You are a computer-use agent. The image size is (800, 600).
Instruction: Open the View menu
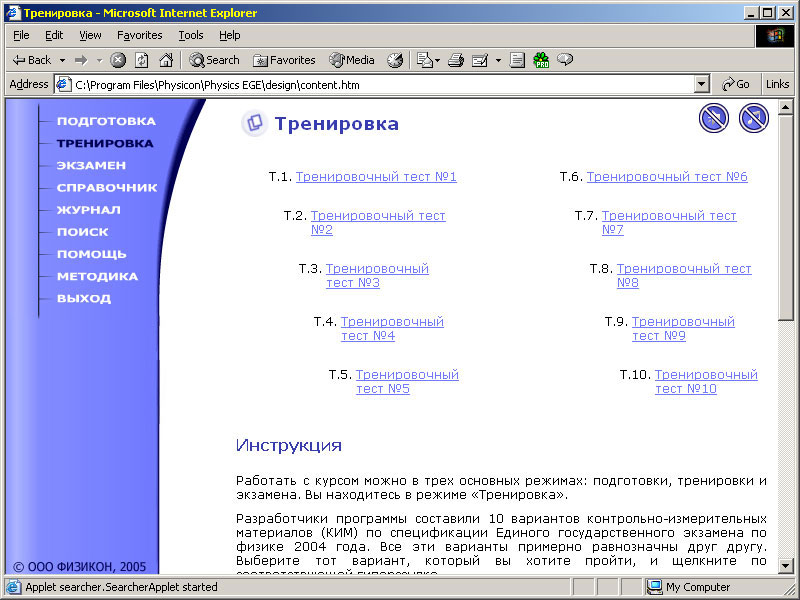coord(90,35)
